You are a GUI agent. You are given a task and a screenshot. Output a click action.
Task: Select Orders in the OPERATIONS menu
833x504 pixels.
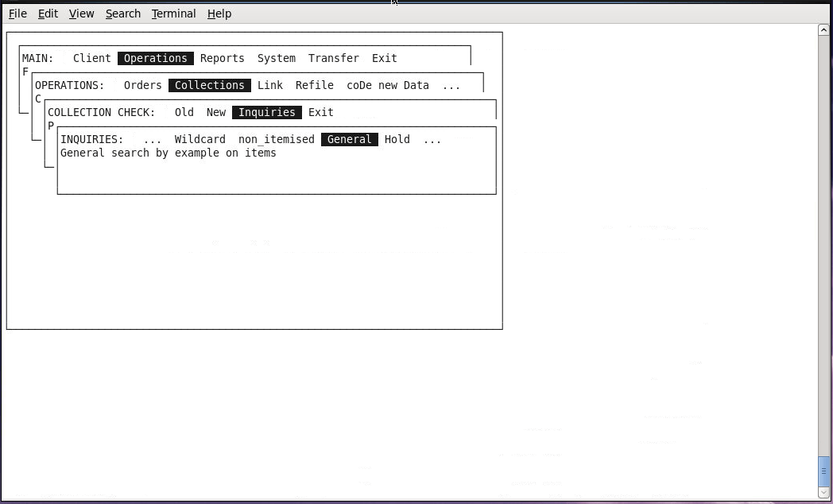coord(142,85)
